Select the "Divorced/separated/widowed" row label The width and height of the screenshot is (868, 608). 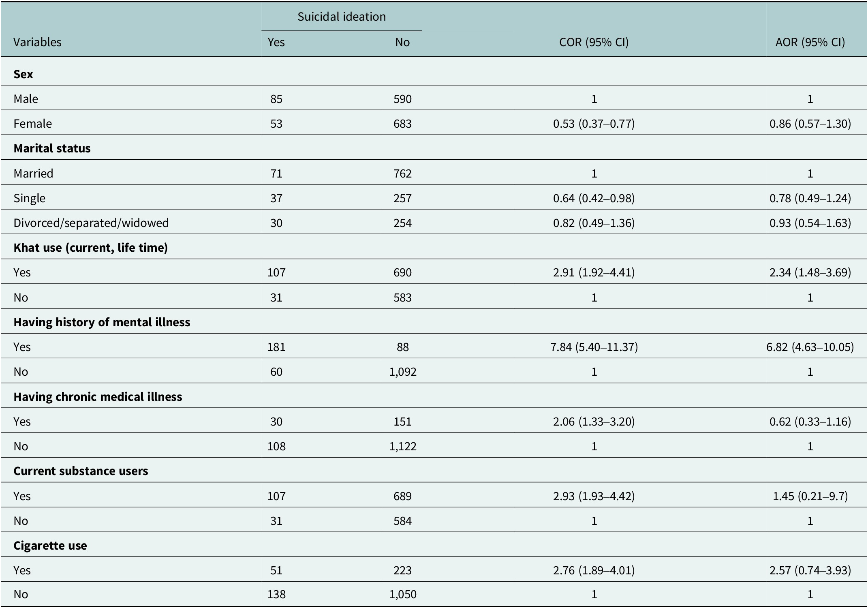point(91,223)
